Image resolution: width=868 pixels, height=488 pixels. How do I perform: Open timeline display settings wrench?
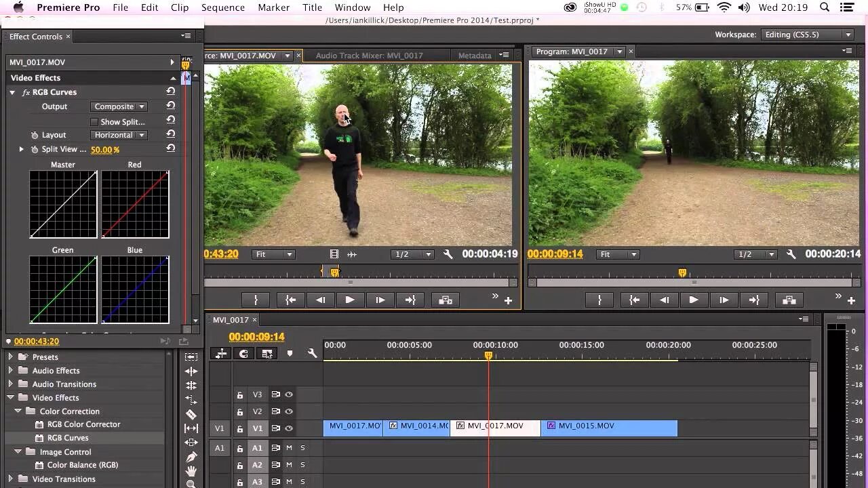(312, 353)
